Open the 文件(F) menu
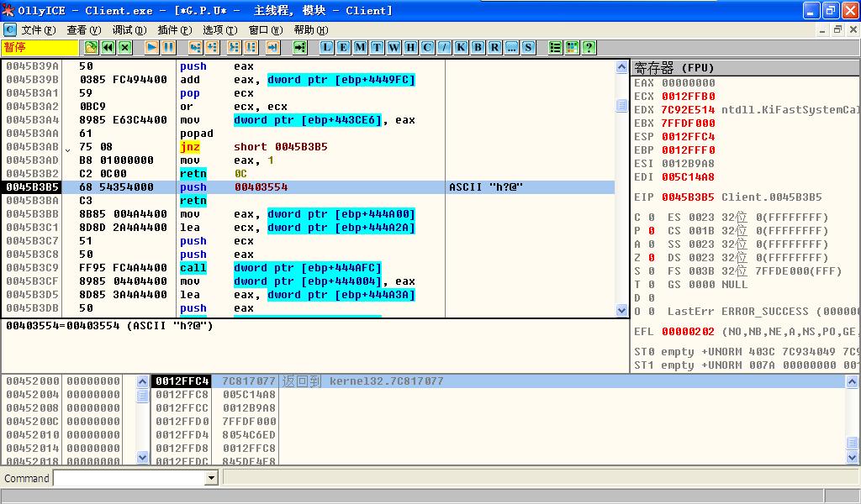The width and height of the screenshot is (861, 504). [x=39, y=30]
